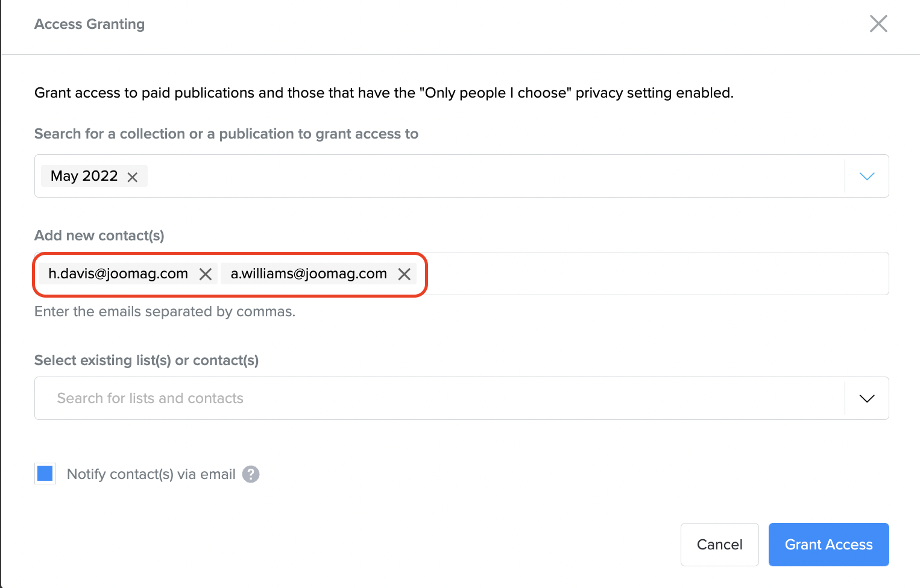The image size is (920, 588).
Task: Click the Grant Access button
Action: tap(828, 545)
